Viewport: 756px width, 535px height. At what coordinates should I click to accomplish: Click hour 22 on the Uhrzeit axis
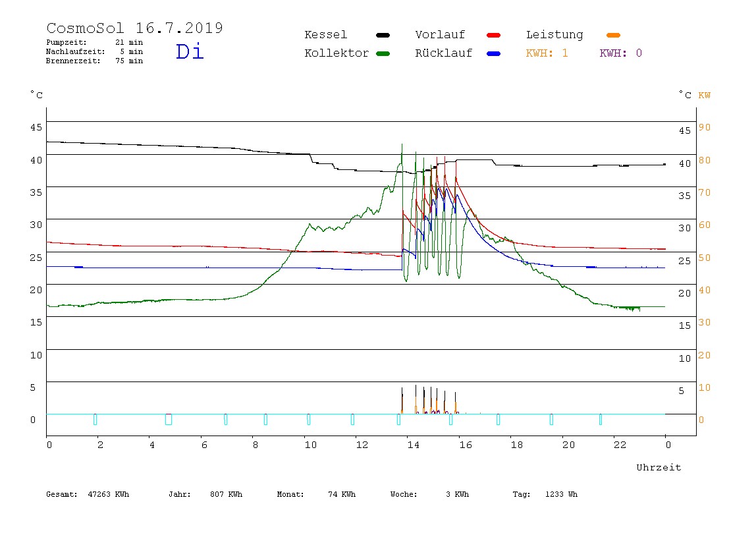(x=620, y=445)
